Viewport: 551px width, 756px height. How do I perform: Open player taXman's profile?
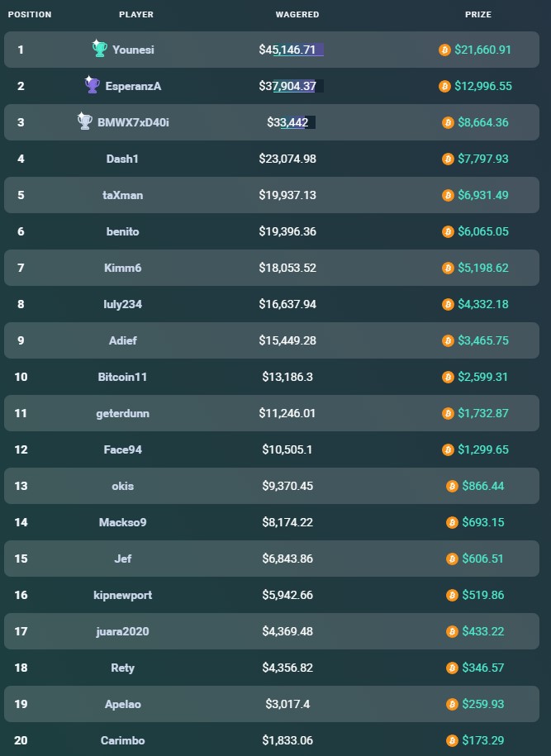pos(122,195)
